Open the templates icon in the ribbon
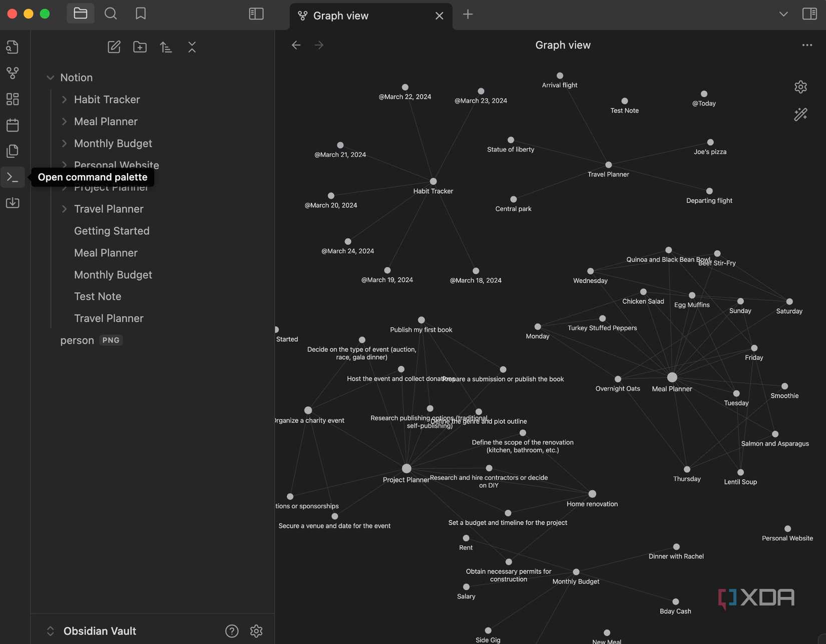 tap(13, 151)
